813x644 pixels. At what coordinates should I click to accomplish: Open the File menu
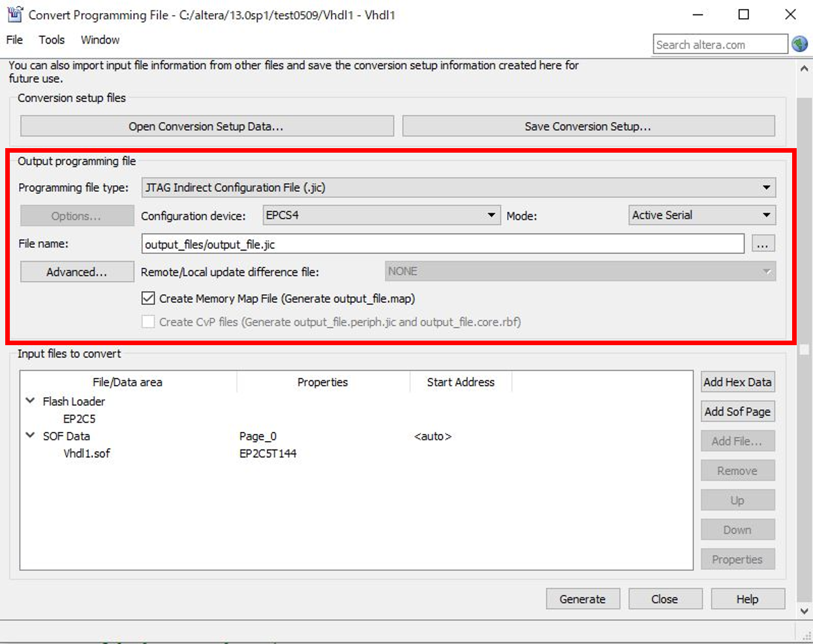coord(14,40)
